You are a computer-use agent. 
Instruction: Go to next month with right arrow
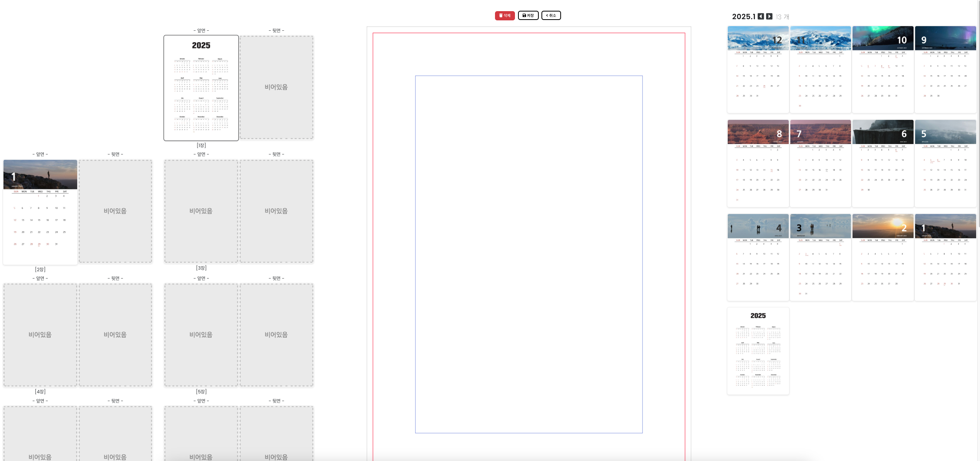pos(769,17)
